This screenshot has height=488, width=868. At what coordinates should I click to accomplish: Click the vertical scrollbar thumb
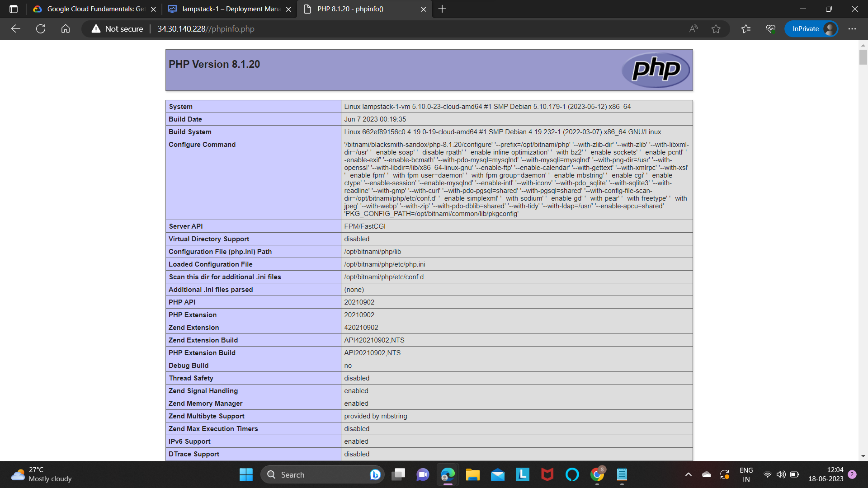click(x=863, y=57)
